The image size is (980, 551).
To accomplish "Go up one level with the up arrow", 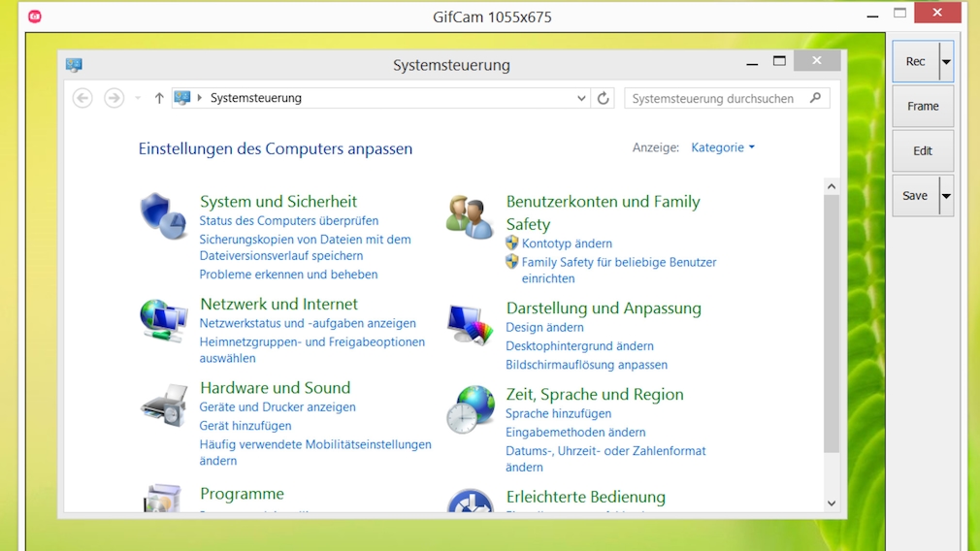I will [x=159, y=98].
